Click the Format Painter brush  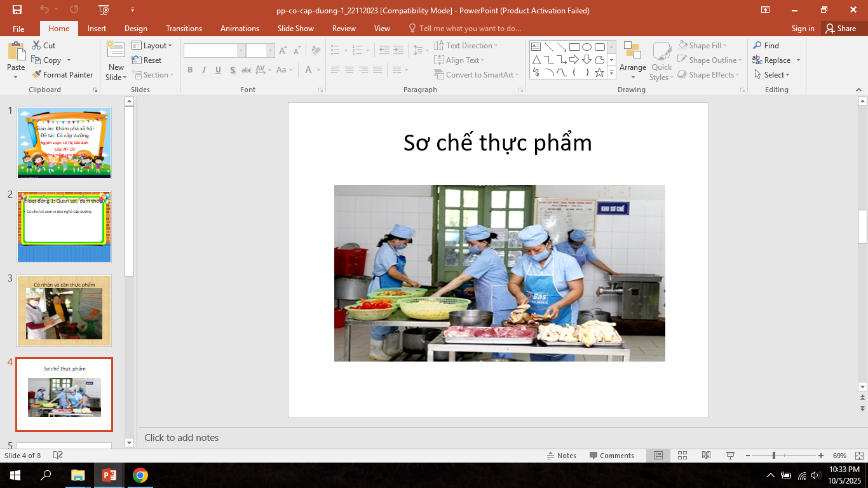coord(37,75)
